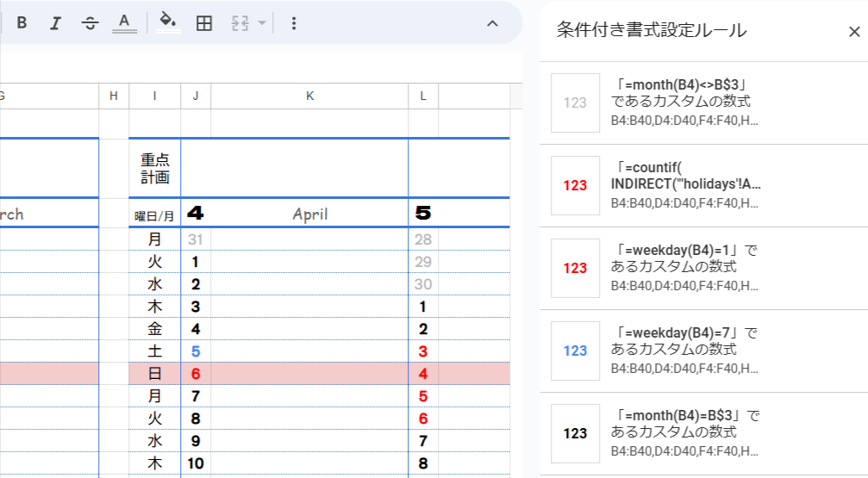Click the April month header cell

(309, 214)
